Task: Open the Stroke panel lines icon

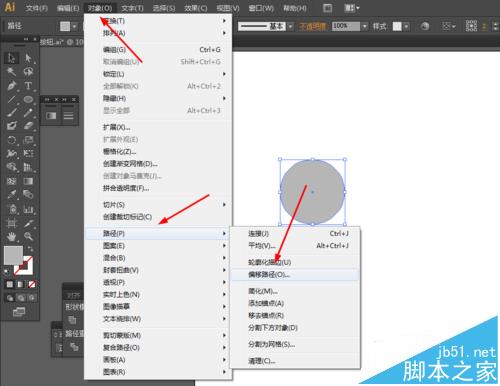Action: [69, 116]
